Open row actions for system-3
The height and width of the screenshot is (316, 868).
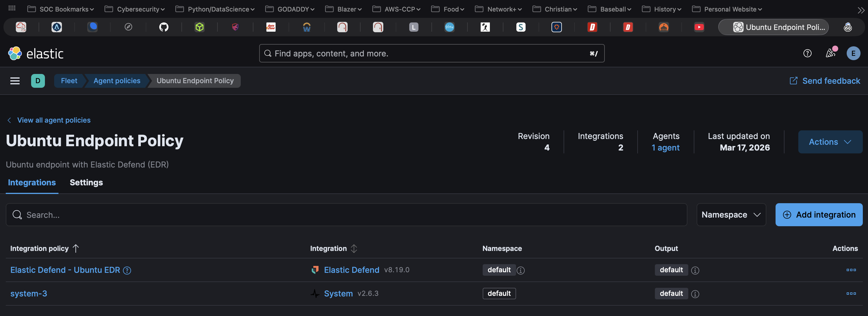851,294
